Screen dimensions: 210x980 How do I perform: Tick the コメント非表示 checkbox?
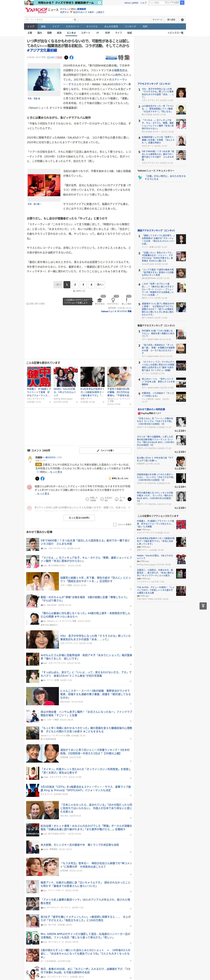click(x=115, y=524)
